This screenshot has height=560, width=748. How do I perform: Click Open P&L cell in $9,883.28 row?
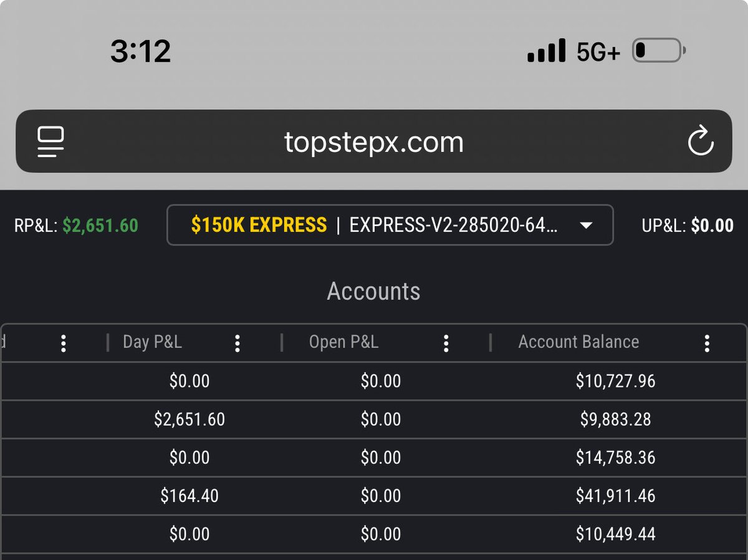click(x=381, y=419)
